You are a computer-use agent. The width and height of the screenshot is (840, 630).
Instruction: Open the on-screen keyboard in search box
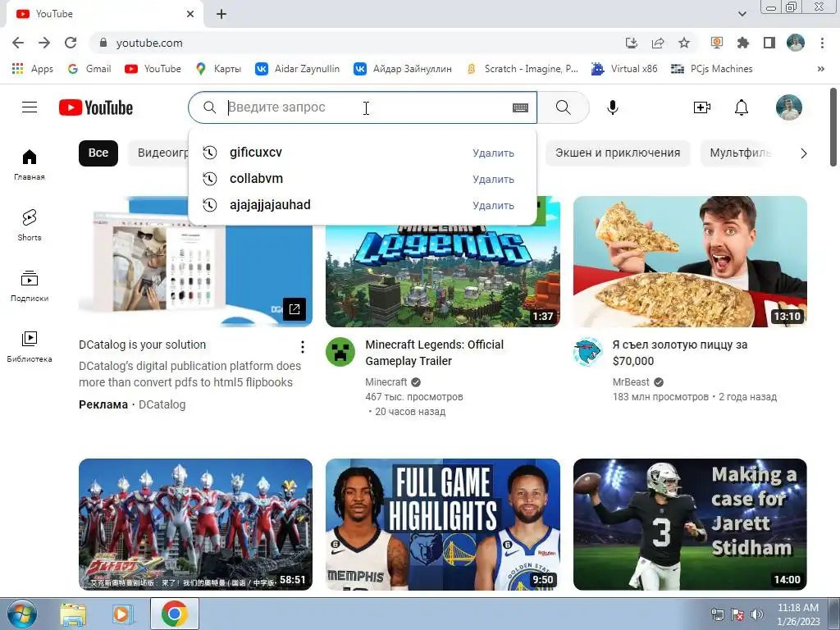(x=520, y=107)
